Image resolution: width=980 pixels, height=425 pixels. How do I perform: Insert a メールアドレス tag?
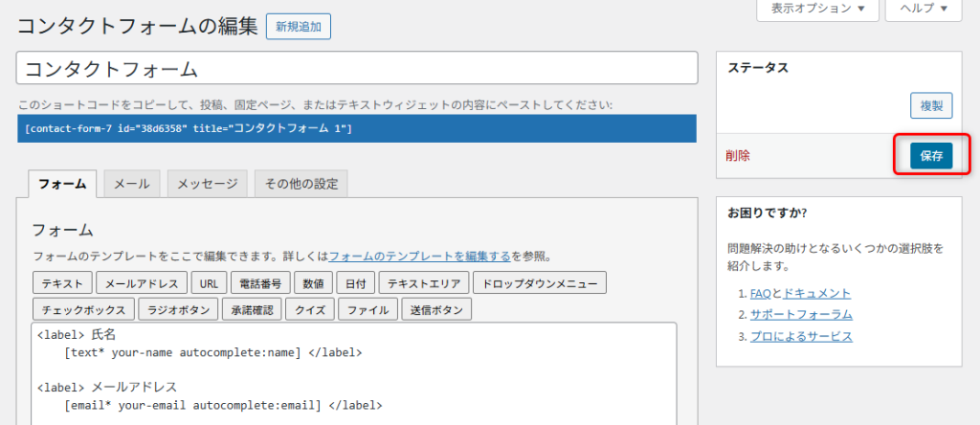tap(143, 283)
